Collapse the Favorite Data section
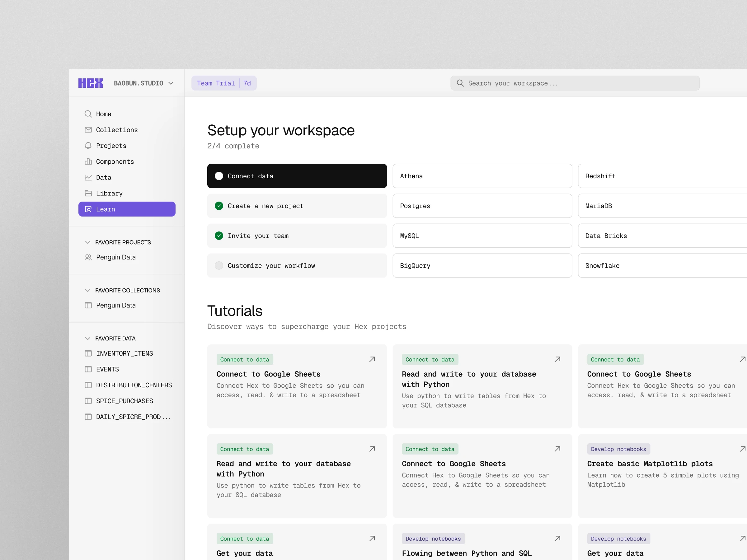The image size is (747, 560). (88, 338)
